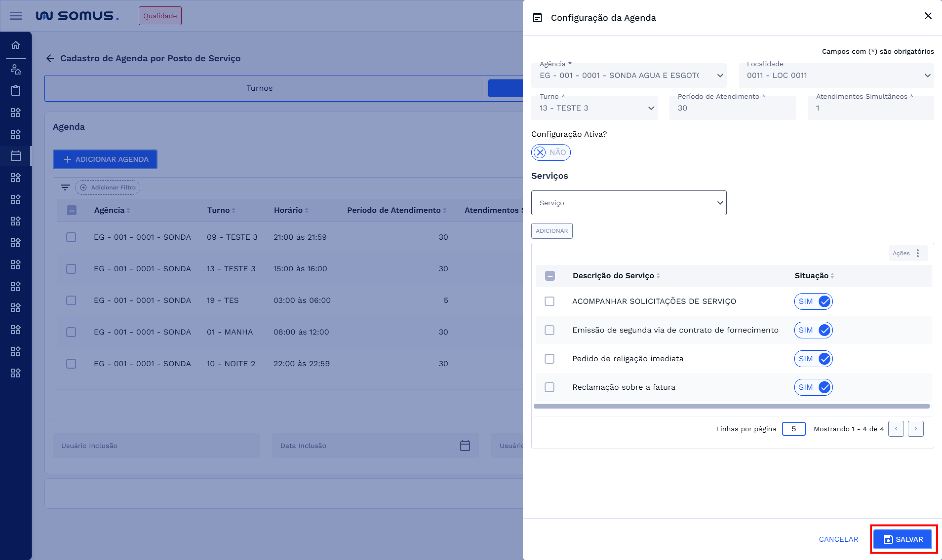Open the Serviço dropdown
The image size is (942, 560).
click(629, 203)
